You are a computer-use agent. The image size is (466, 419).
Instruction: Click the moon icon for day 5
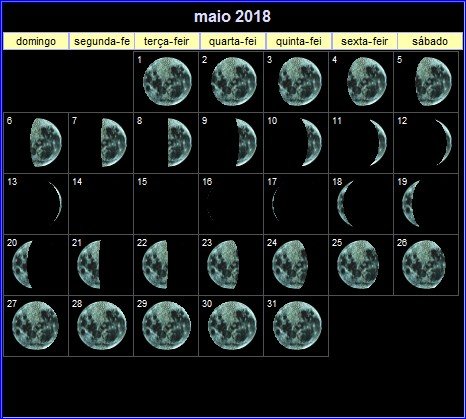(x=433, y=82)
